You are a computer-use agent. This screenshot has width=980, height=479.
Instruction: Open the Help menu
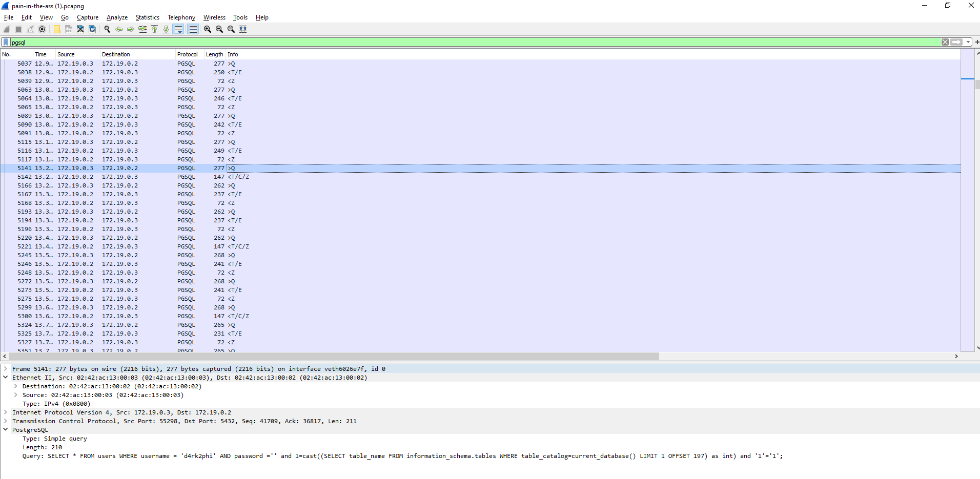pos(262,17)
